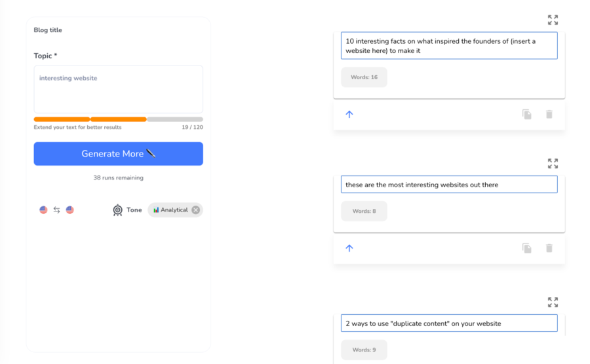Image resolution: width=590 pixels, height=364 pixels.
Task: Copy the 'most interesting websites' result
Action: 526,248
